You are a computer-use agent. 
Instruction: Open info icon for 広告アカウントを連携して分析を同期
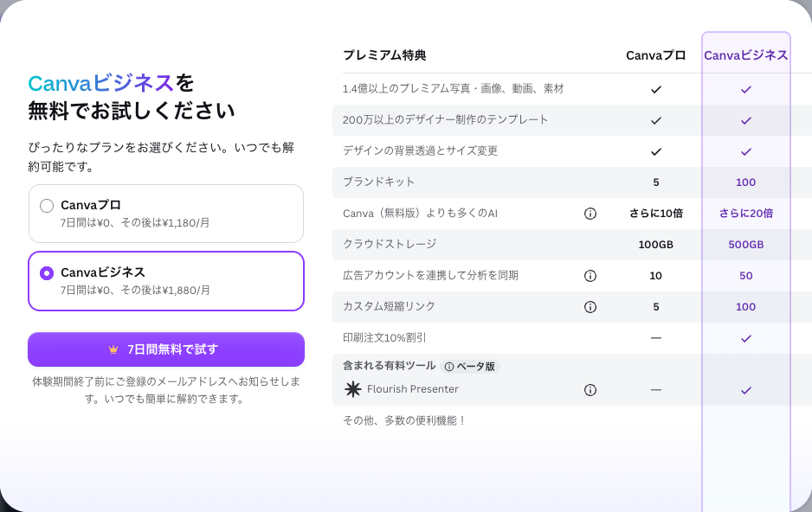click(x=590, y=276)
